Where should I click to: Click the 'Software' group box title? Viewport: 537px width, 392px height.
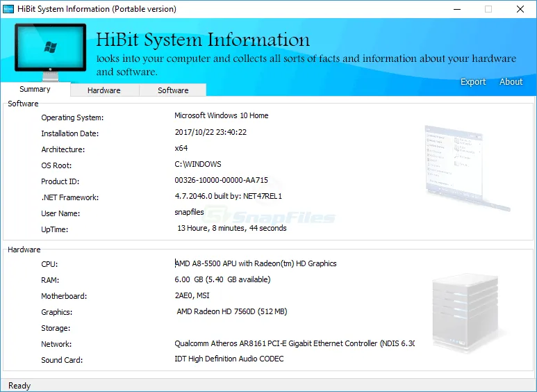[x=23, y=104]
